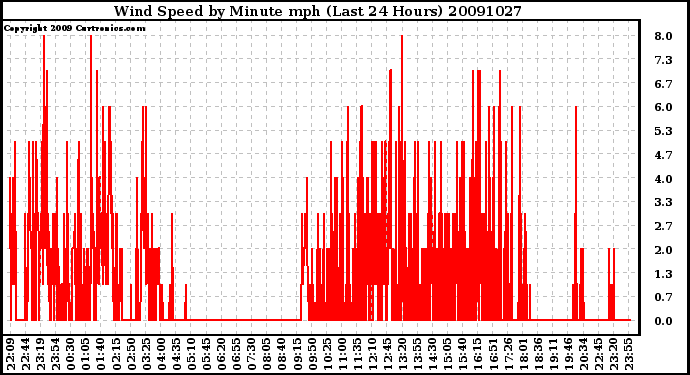Click the 7.3 y-axis label
This screenshot has height=375, width=690.
click(663, 60)
